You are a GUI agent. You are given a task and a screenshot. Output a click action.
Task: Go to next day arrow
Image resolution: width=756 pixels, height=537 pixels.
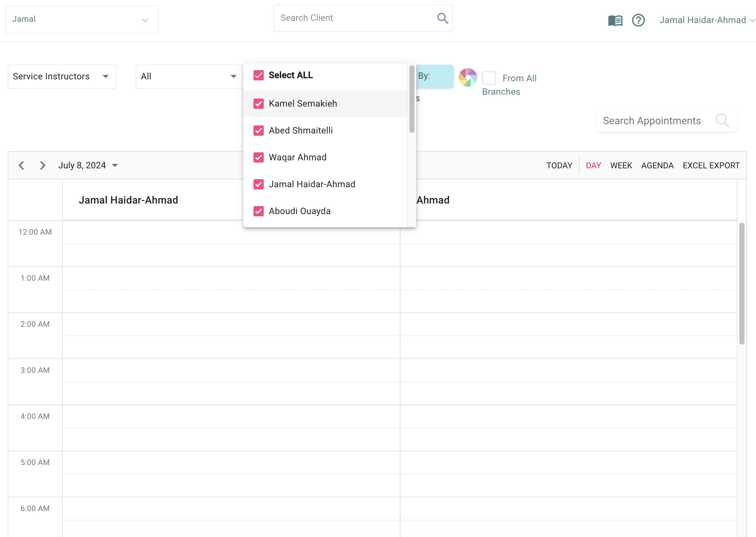pos(42,165)
